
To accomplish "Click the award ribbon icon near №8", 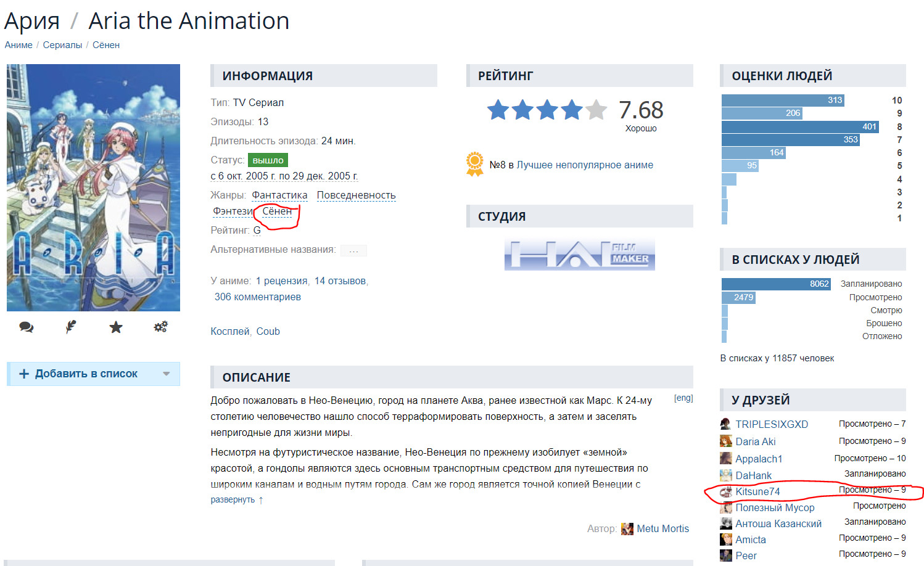I will 475,165.
